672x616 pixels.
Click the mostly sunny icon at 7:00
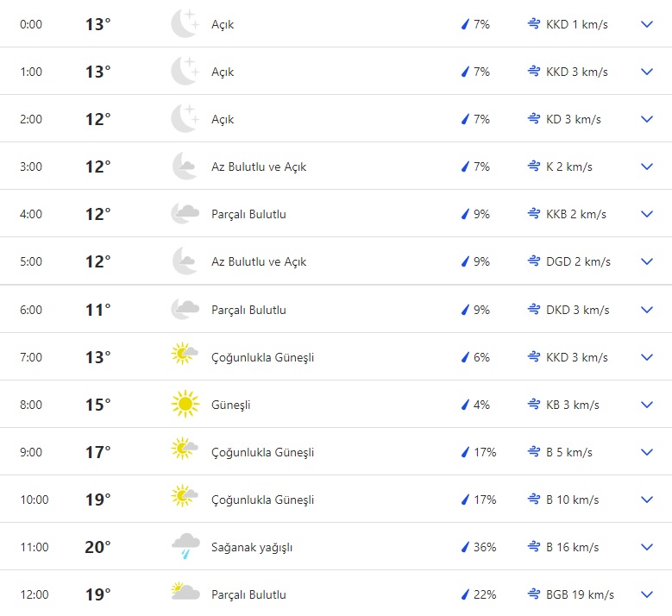point(185,357)
